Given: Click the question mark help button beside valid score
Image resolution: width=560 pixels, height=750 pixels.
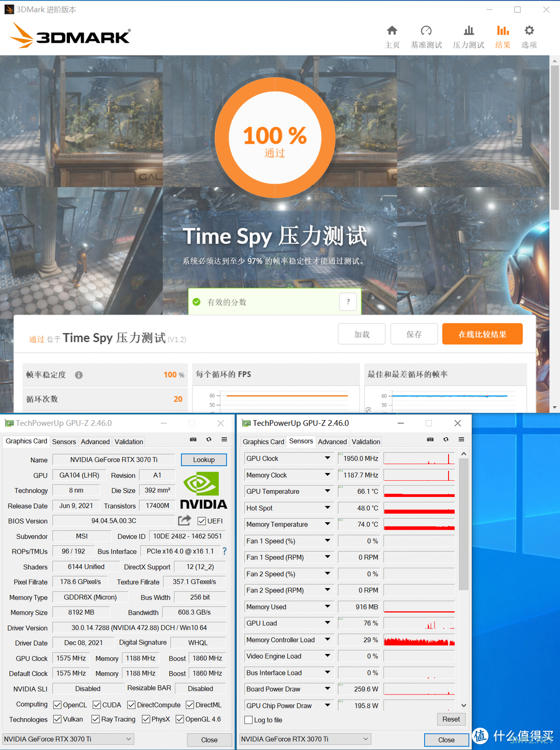Looking at the screenshot, I should [348, 301].
